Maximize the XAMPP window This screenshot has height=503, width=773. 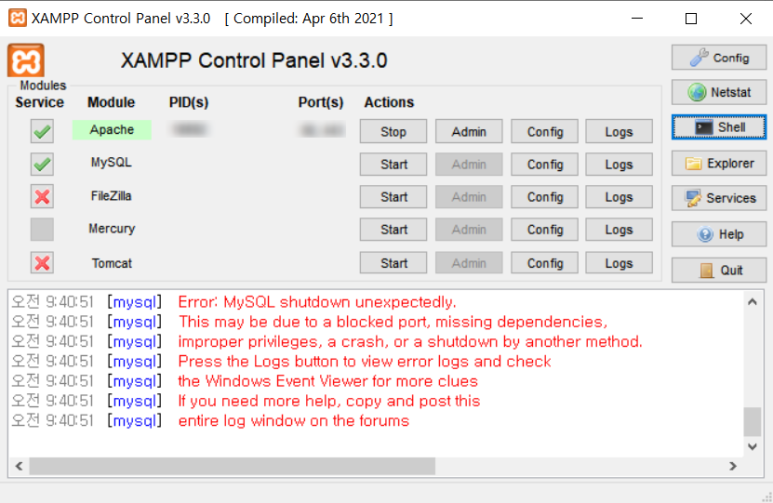point(691,18)
